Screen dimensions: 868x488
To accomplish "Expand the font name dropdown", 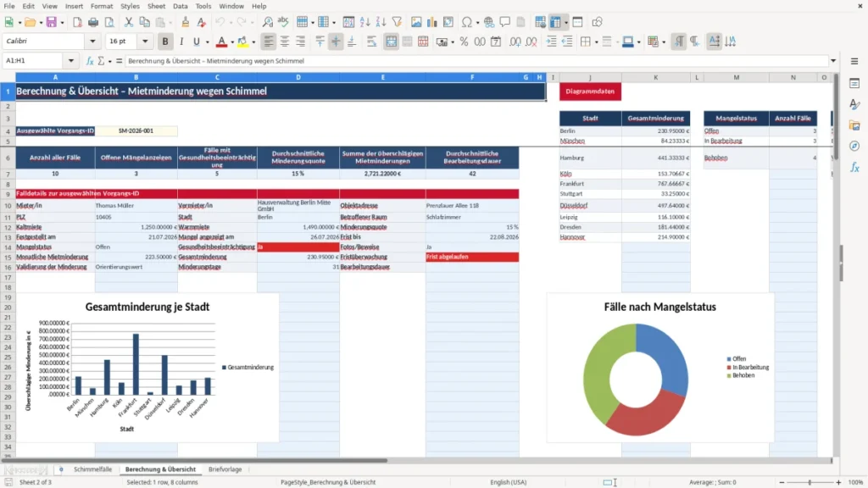I will (92, 42).
